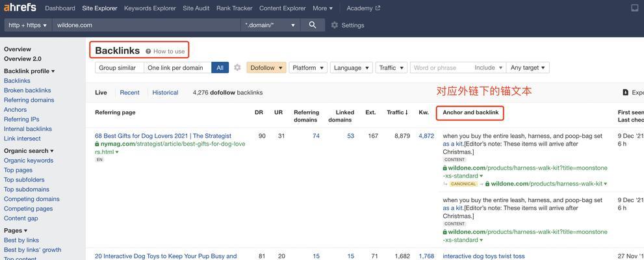
Task: Switch to the Live tab
Action: click(x=101, y=92)
